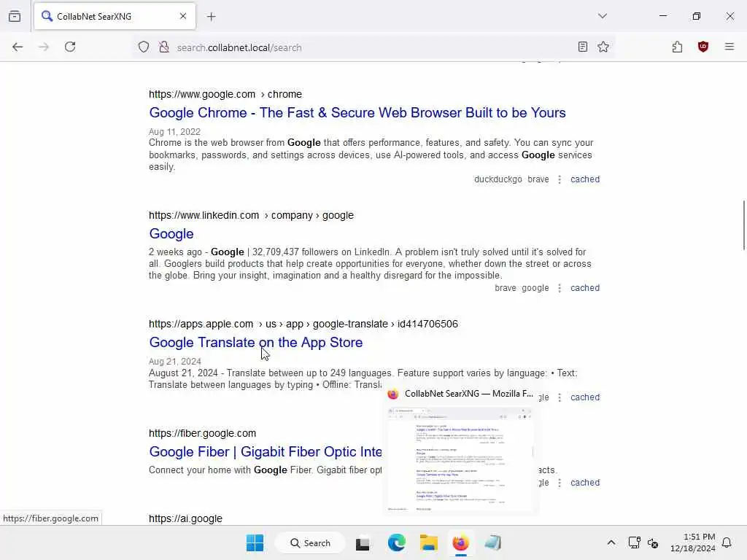The image size is (747, 560).
Task: Click the linkedin.com company google URL
Action: point(251,215)
